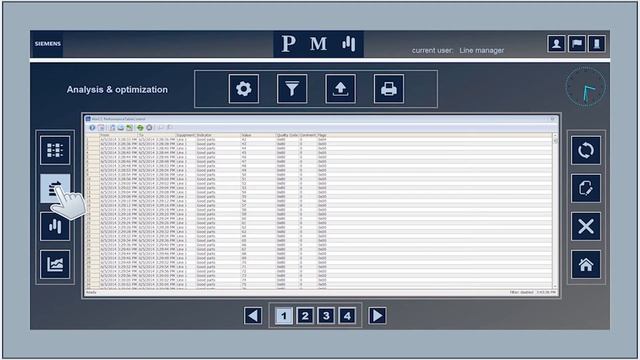Click the 'Value' column header

[258, 135]
